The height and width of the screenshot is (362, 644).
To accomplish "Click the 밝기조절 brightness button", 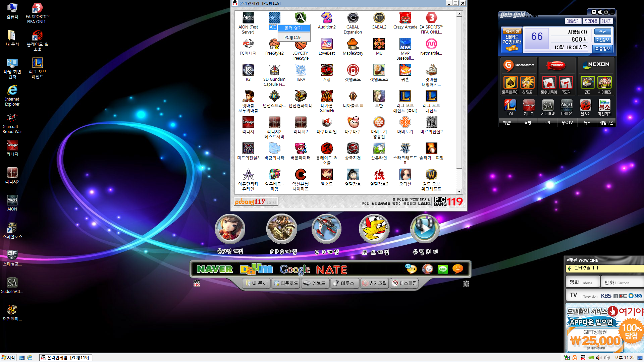I will 374,283.
